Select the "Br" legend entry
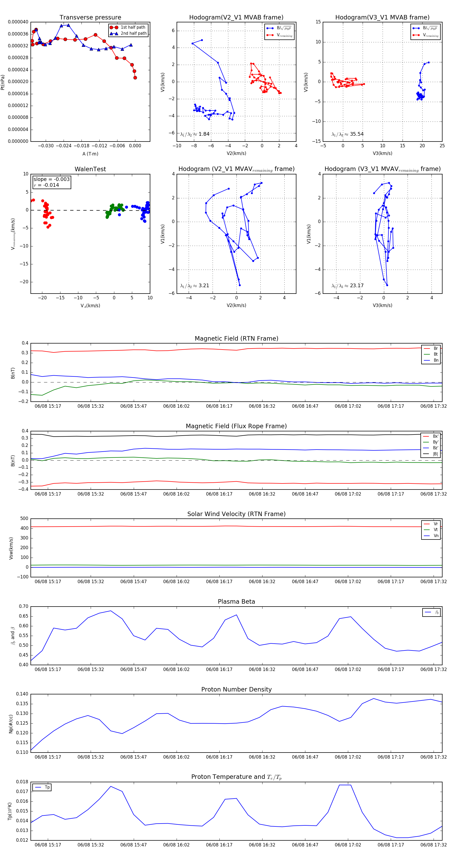Screen dimensions: 473x868 pos(431,349)
